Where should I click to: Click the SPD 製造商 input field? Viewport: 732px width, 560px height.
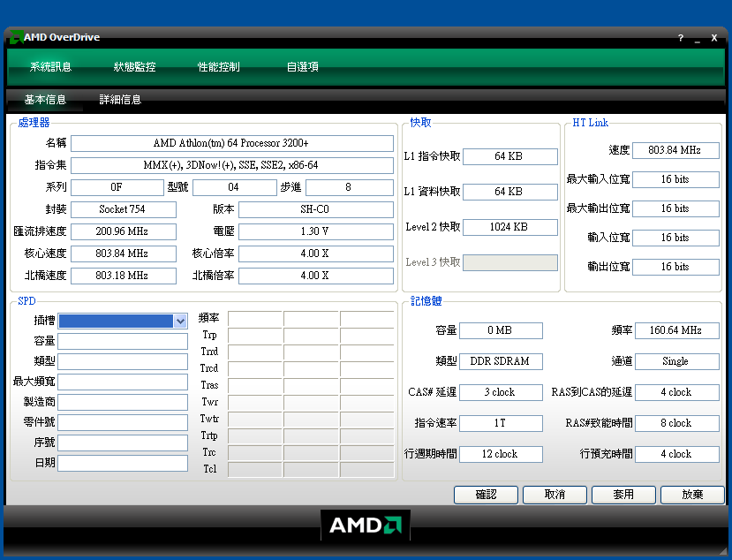point(123,402)
